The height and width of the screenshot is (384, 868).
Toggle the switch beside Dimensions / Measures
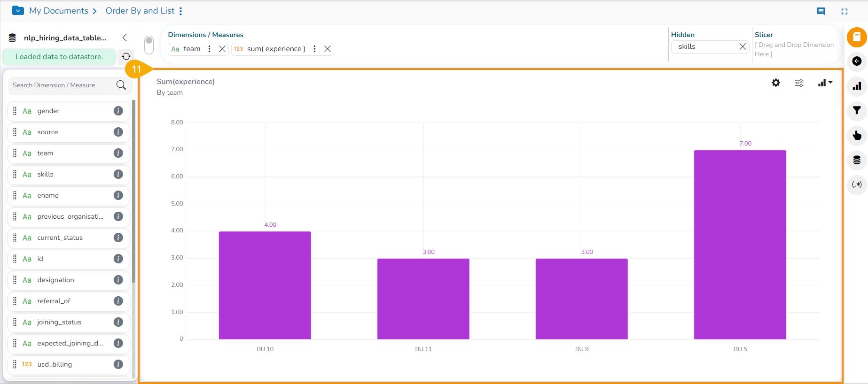149,45
